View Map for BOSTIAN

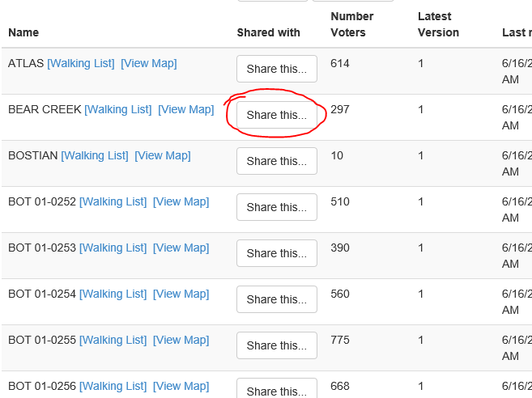pyautogui.click(x=162, y=155)
